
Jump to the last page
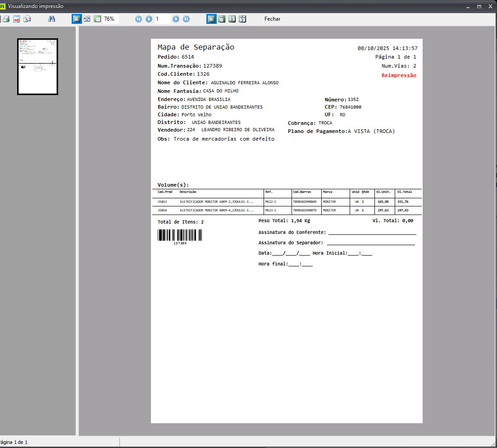pyautogui.click(x=186, y=19)
